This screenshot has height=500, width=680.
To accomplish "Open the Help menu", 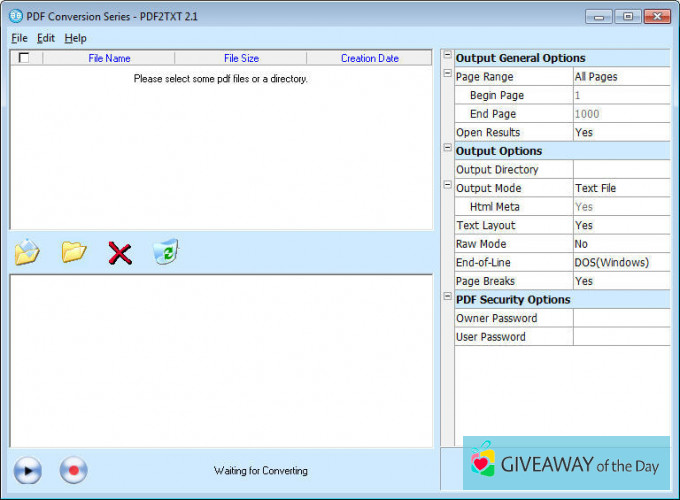I will pyautogui.click(x=76, y=38).
